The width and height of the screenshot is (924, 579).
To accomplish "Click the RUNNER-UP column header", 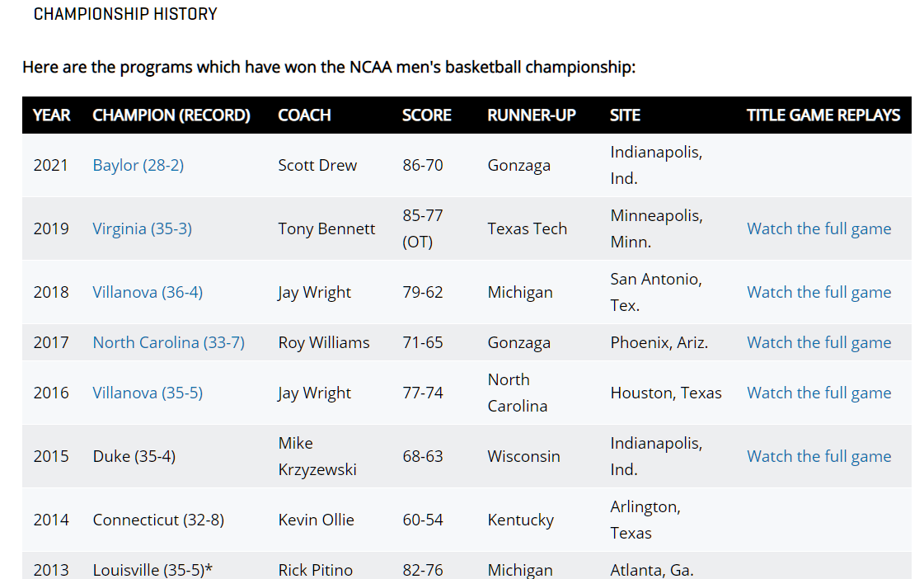I will click(x=532, y=115).
